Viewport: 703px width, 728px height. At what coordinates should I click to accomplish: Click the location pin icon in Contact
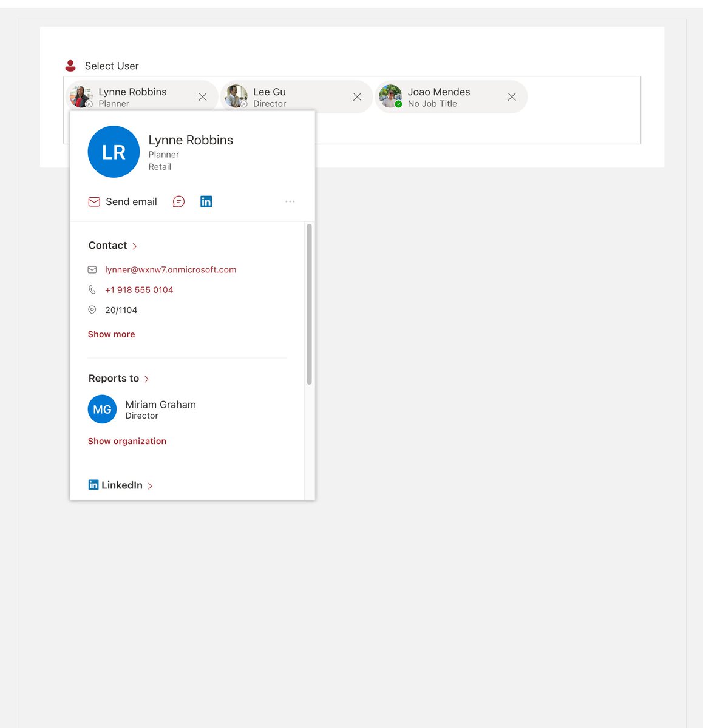[x=92, y=309]
